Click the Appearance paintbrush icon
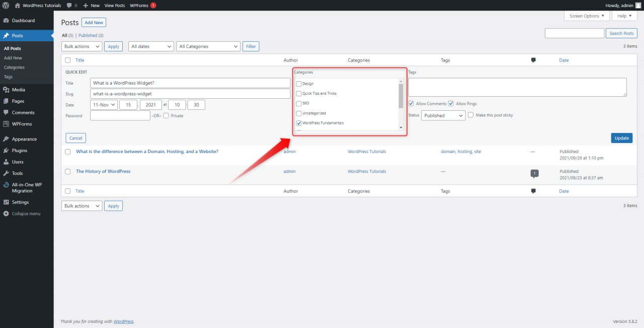 [6, 139]
